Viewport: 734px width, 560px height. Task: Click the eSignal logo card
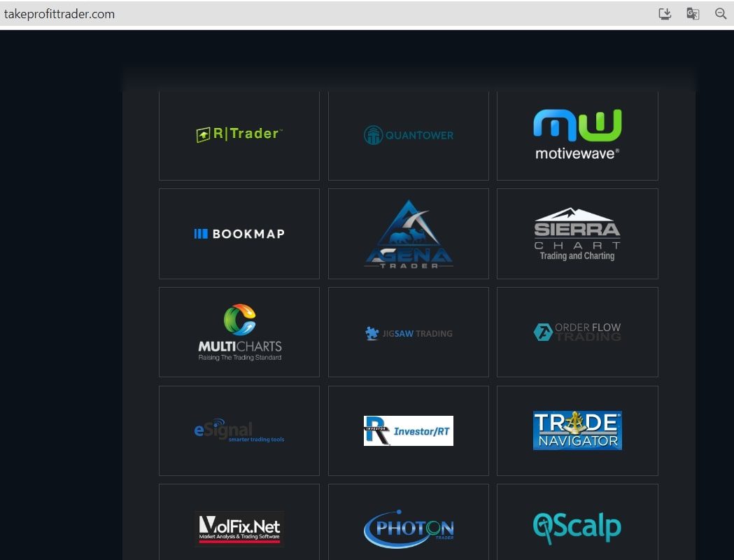(239, 430)
